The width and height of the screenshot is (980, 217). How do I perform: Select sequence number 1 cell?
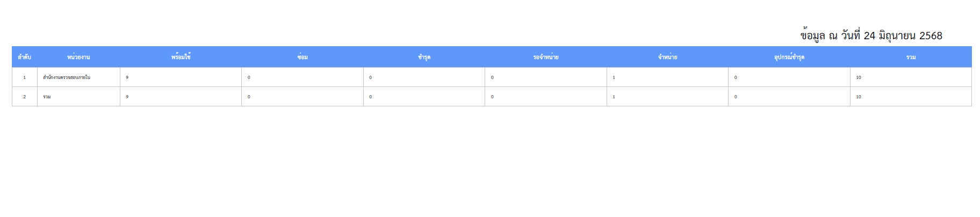pyautogui.click(x=24, y=77)
